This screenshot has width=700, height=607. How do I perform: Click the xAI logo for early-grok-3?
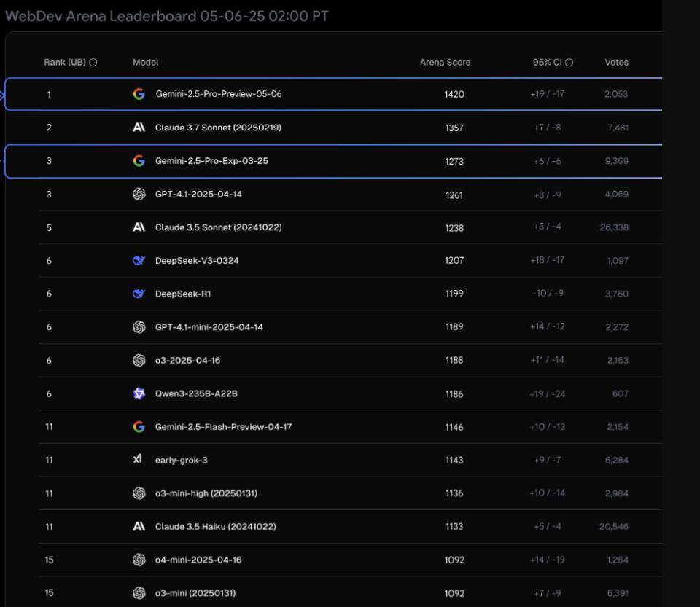coord(138,459)
